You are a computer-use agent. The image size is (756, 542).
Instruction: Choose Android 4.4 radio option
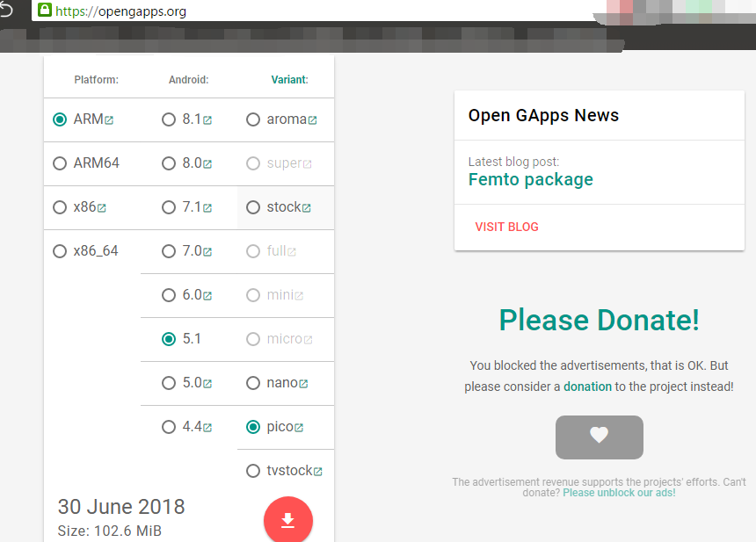tap(169, 427)
